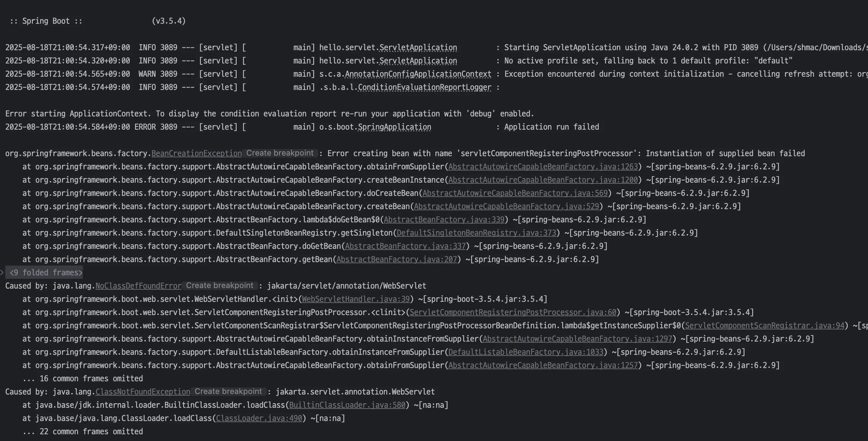
Task: Open the ClassNotFoundException class link
Action: point(143,392)
